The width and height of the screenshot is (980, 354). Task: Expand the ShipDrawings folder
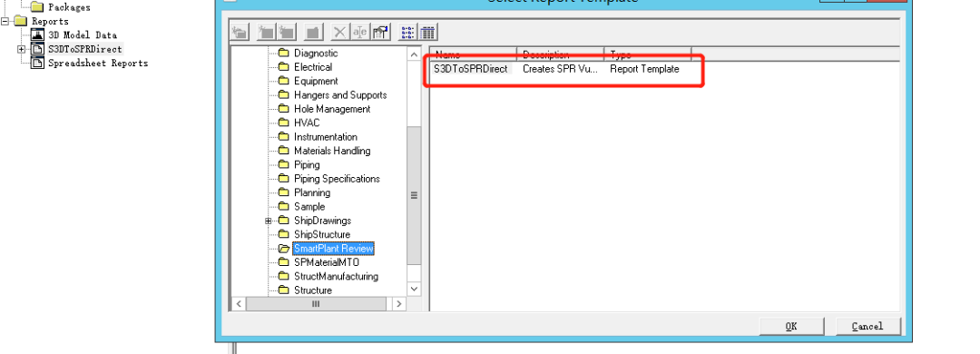click(x=268, y=221)
